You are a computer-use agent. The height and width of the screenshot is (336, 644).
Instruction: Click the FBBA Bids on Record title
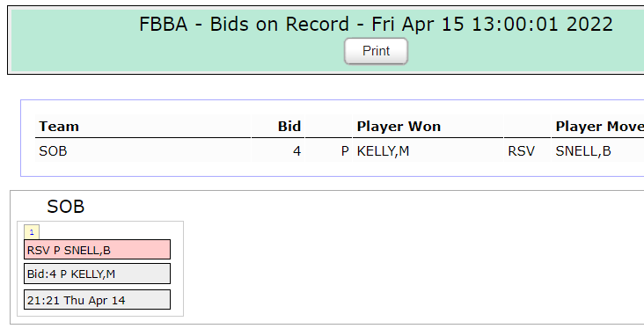tap(376, 24)
